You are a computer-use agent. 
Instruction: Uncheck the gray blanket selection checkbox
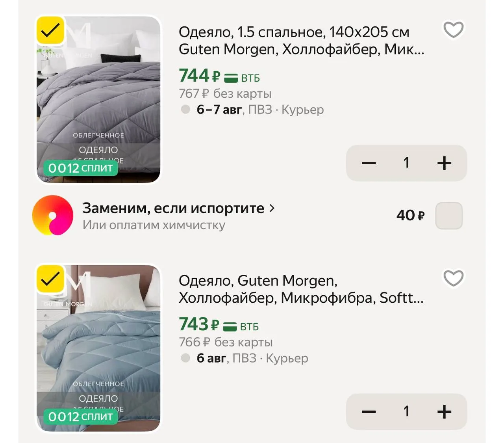pyautogui.click(x=50, y=30)
